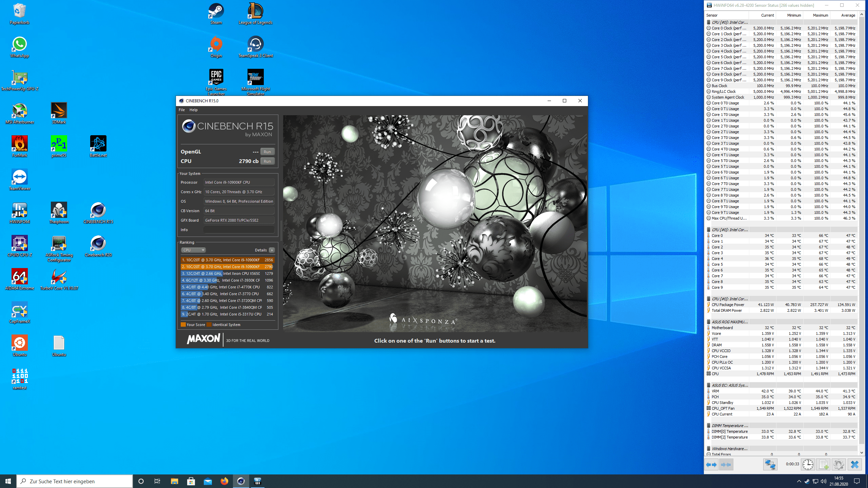The image size is (868, 488).
Task: Toggle ranking Details arrow button
Action: pos(272,250)
